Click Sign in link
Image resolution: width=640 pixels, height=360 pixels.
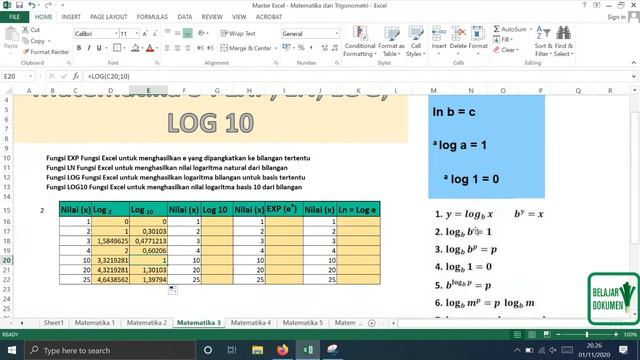pos(616,17)
